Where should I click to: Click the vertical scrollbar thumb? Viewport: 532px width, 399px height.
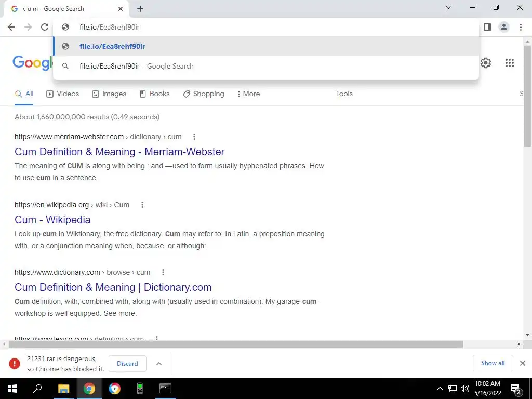click(528, 96)
